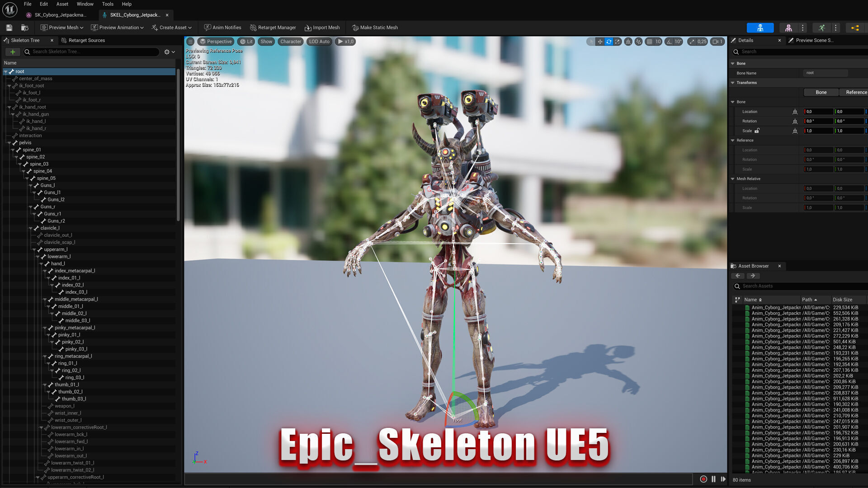868x488 pixels.
Task: Select hand_l bone in tree
Action: (58, 264)
